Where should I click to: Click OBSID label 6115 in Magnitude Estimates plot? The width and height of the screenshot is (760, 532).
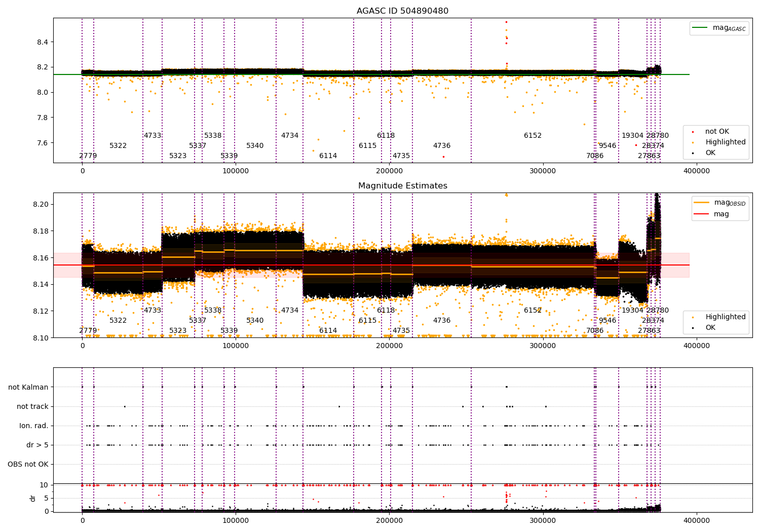point(368,321)
